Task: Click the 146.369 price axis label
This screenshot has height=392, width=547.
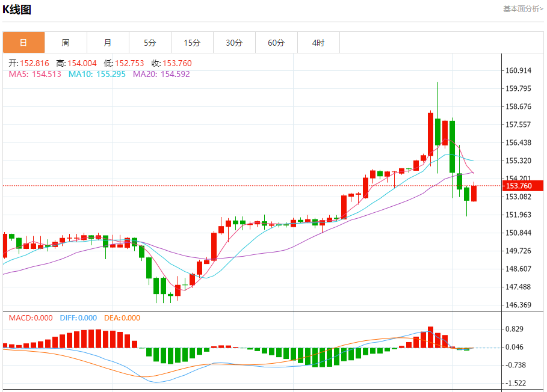Action: pyautogui.click(x=518, y=305)
